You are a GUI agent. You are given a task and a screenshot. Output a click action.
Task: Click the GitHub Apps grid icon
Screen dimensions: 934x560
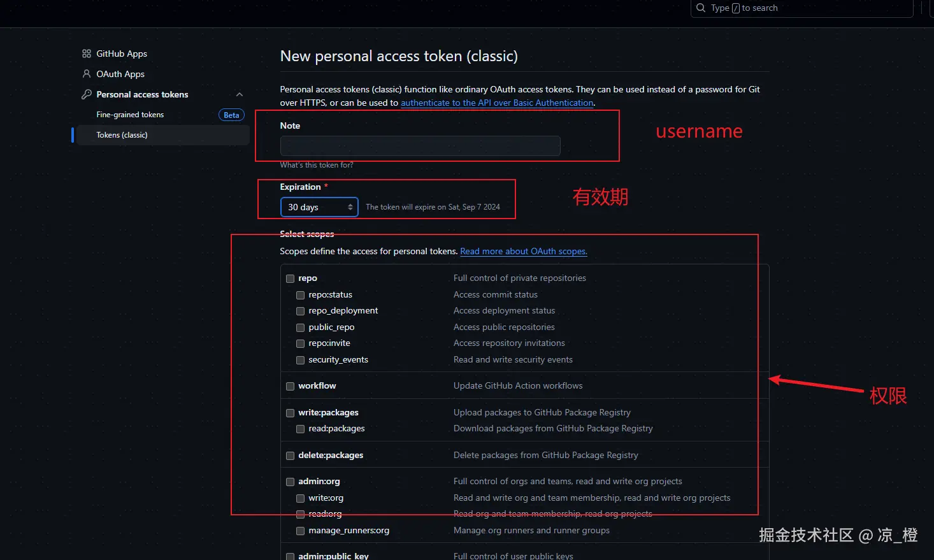(x=87, y=54)
